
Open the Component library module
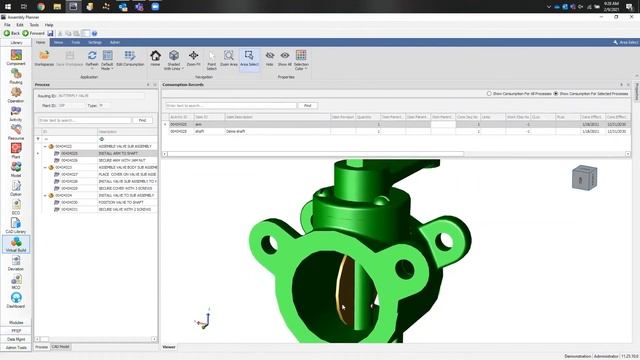coord(16,57)
